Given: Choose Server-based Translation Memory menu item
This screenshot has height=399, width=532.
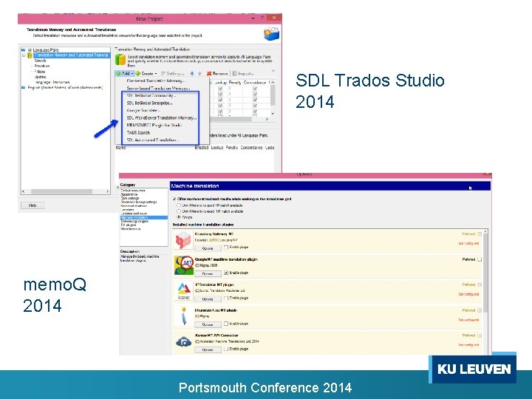Looking at the screenshot, I should point(158,88).
